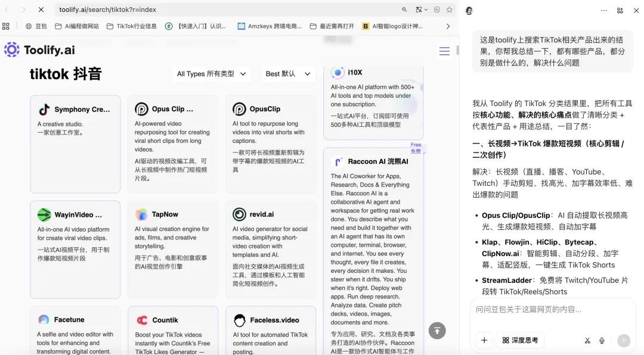Click the StreamLadder bullet in answer
Viewport: 644px width, 355px height.
[x=555, y=286]
